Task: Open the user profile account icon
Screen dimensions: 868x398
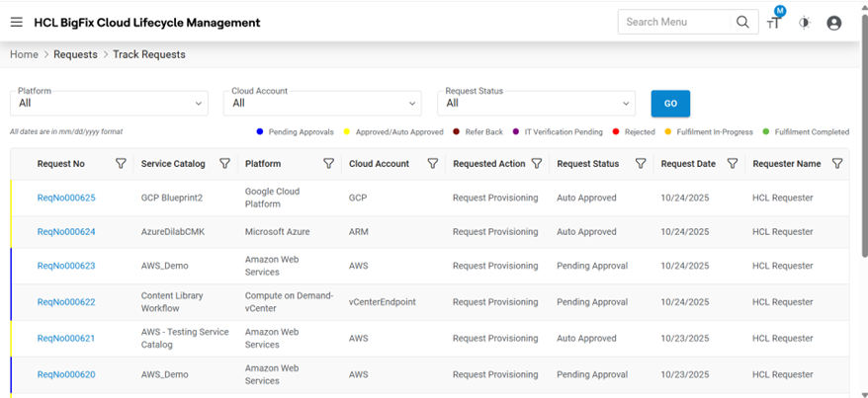Action: point(834,23)
